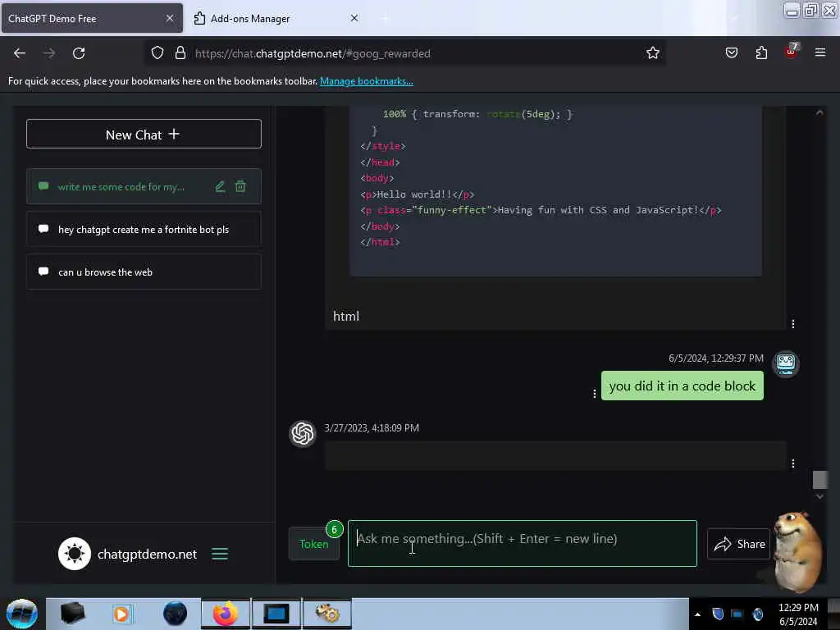
Task: Click the hamster mascot image
Action: click(x=797, y=552)
